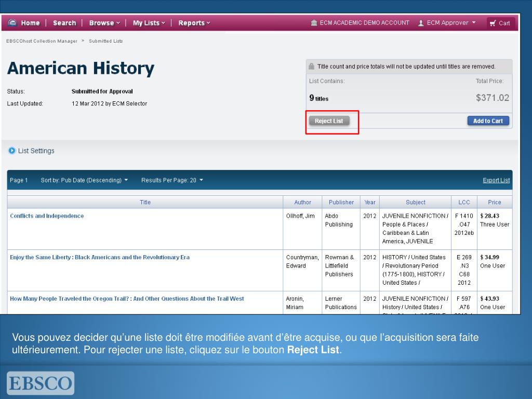Click the ECM Approver user icon
532x399 pixels.
(421, 23)
